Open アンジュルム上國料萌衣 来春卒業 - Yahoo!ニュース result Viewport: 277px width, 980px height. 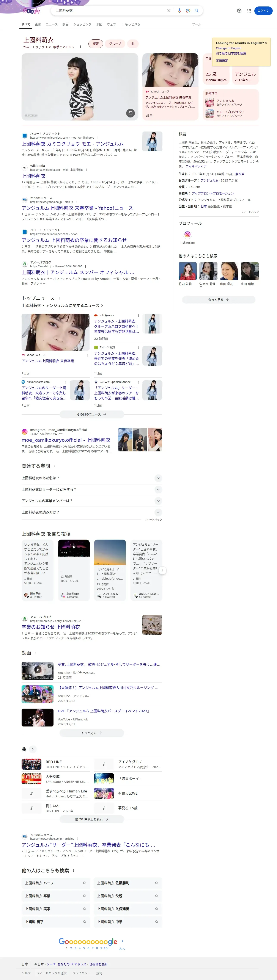coord(77,208)
